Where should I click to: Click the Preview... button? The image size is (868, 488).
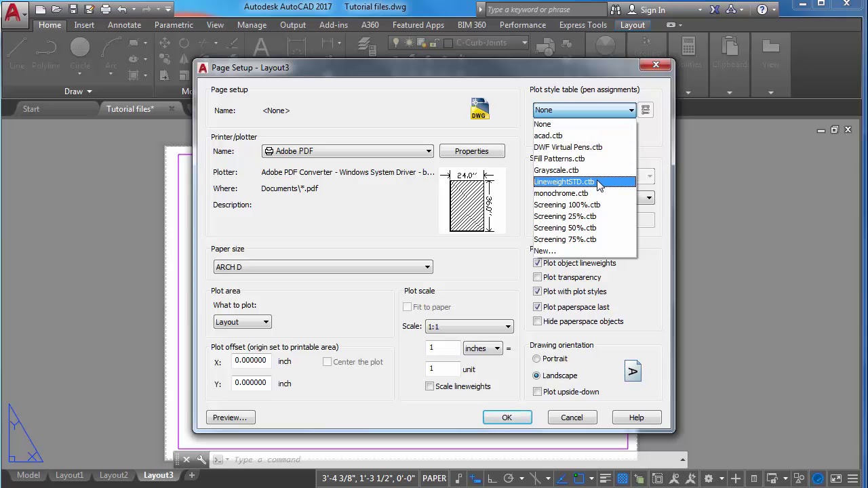pyautogui.click(x=230, y=418)
